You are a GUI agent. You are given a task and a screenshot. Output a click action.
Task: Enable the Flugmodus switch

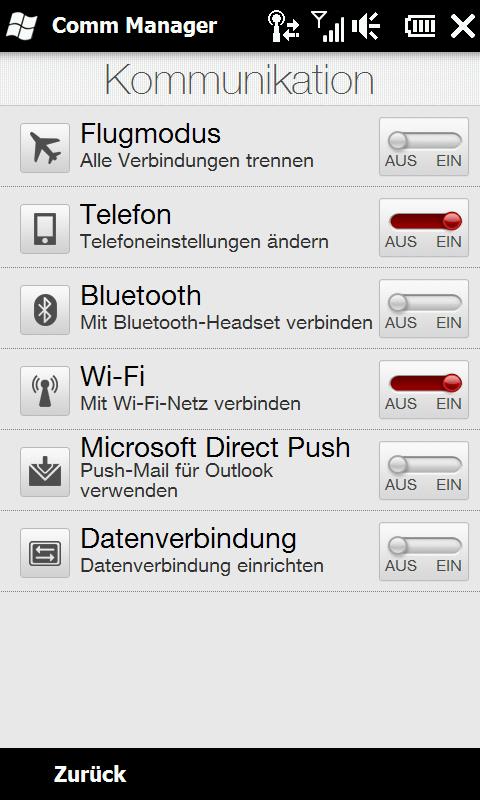pyautogui.click(x=424, y=147)
